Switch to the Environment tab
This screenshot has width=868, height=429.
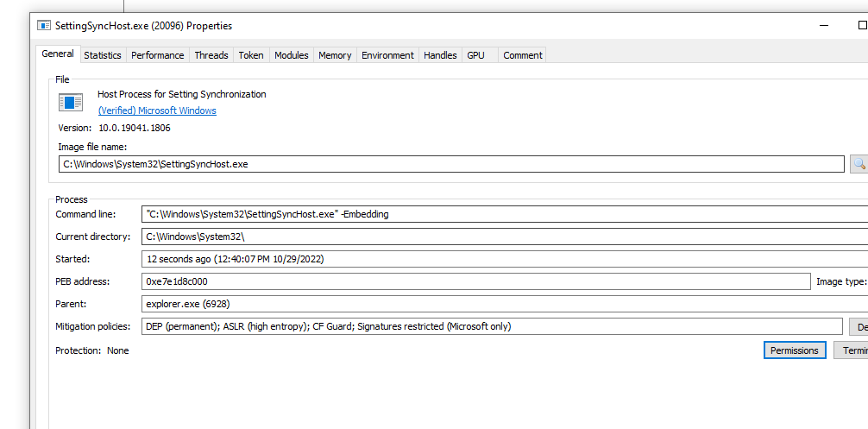coord(387,55)
